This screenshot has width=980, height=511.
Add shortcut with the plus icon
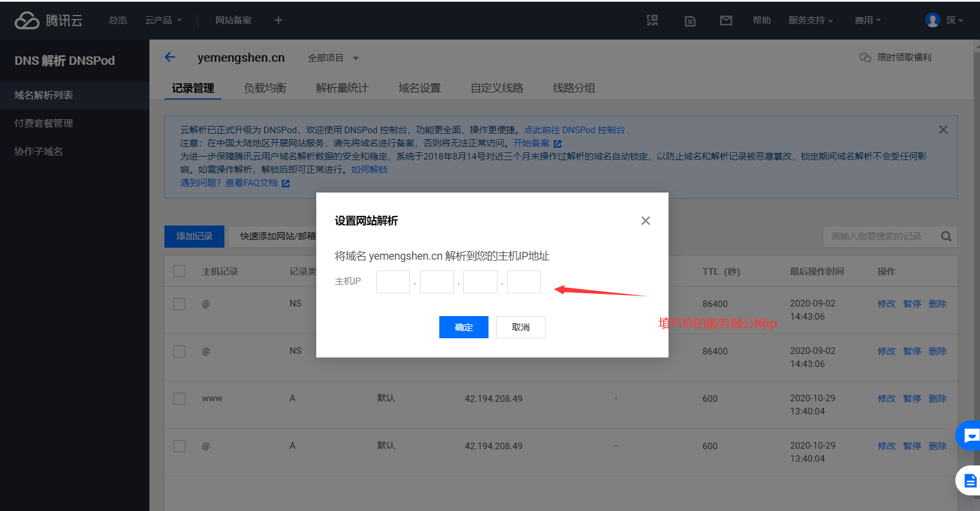coord(278,20)
